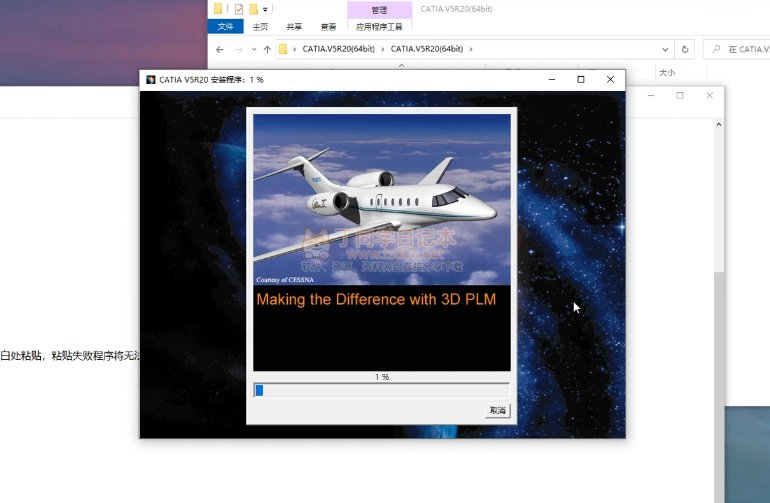770x503 pixels.
Task: Expand chevron between the two breadcrumbs
Action: pyautogui.click(x=383, y=49)
